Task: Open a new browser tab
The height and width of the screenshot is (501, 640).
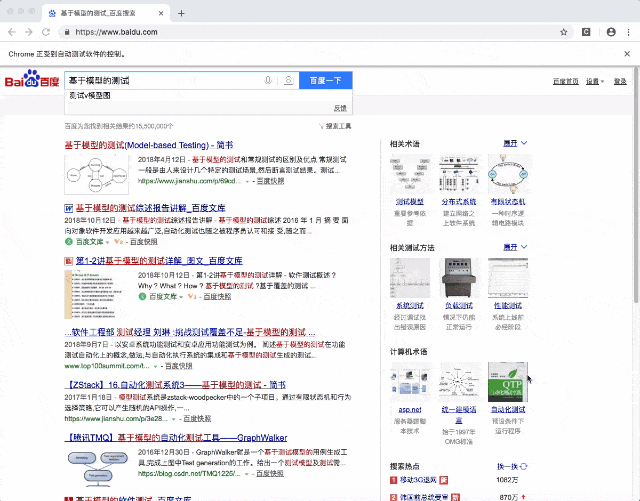Action: point(181,13)
